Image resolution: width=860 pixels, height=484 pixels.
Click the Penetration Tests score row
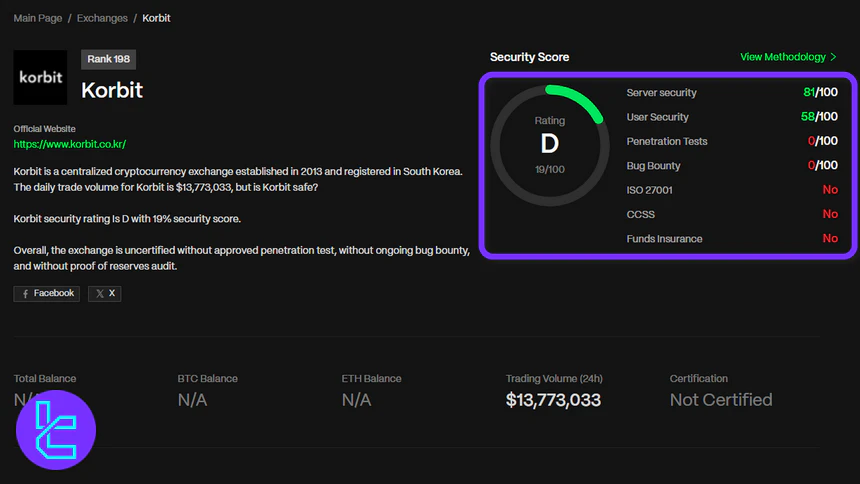pyautogui.click(x=731, y=141)
